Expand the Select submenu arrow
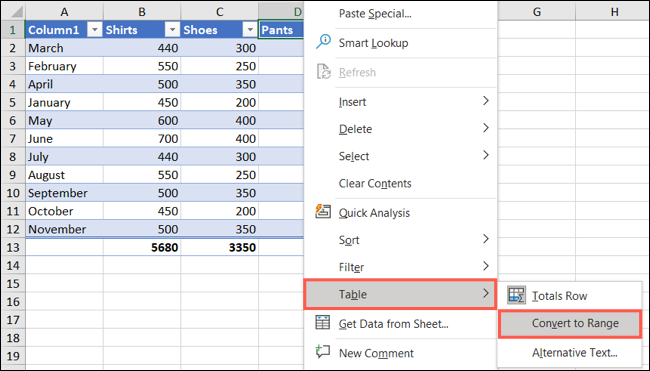This screenshot has width=650, height=371. pyautogui.click(x=486, y=155)
